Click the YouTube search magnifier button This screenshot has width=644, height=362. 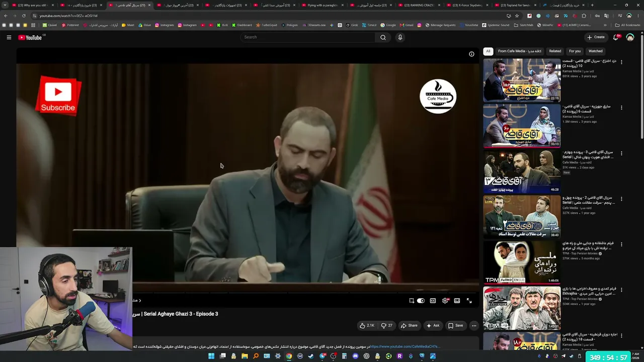383,37
